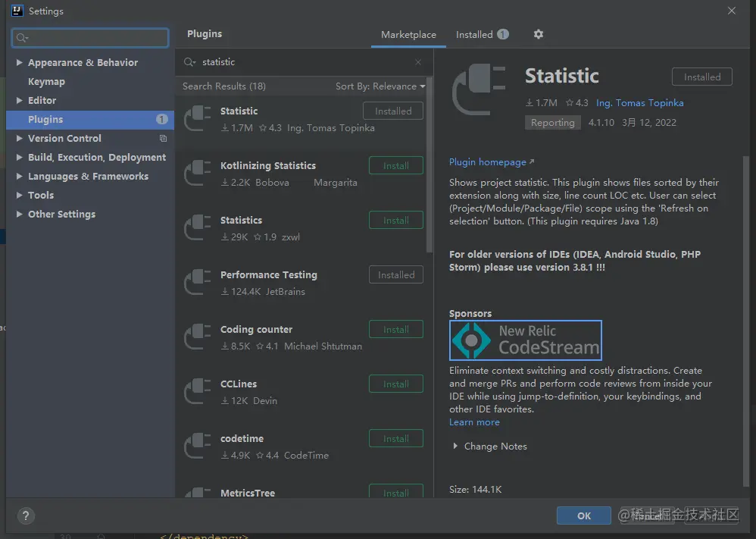Image resolution: width=756 pixels, height=539 pixels.
Task: Open the Sort By Relevance dropdown
Action: click(380, 86)
